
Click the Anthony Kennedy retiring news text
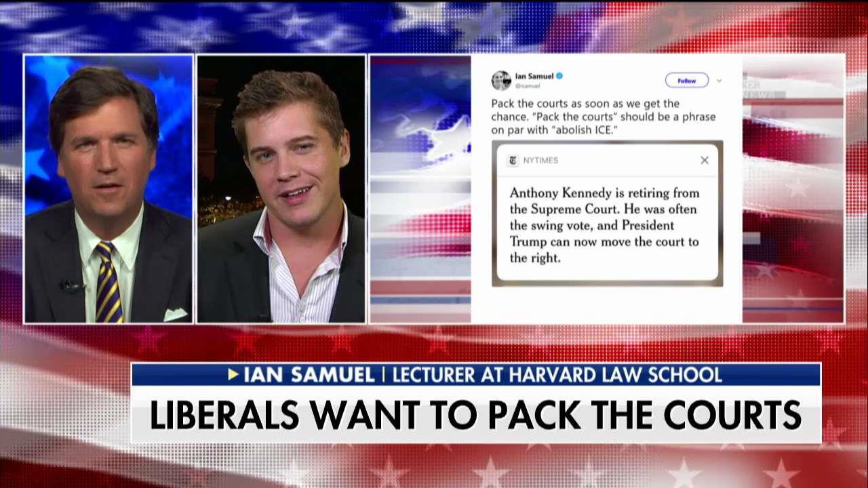(x=604, y=225)
